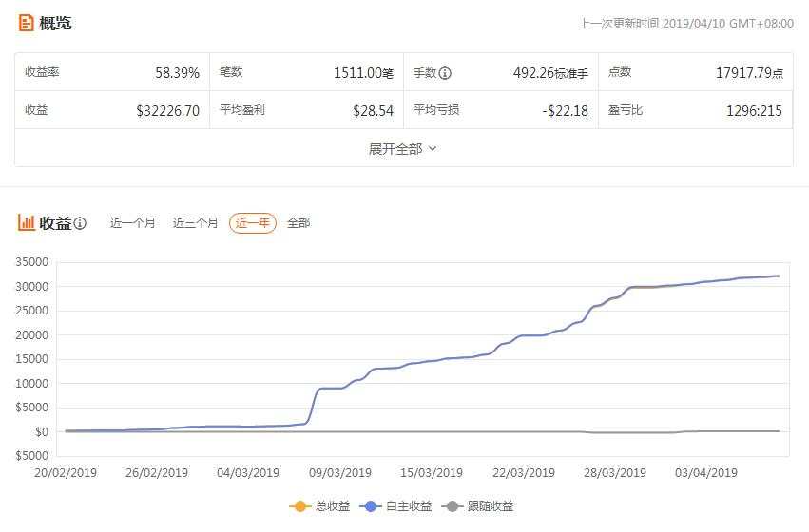Switch chart range to 近三个月
Screen dimensions: 809x532
(195, 223)
